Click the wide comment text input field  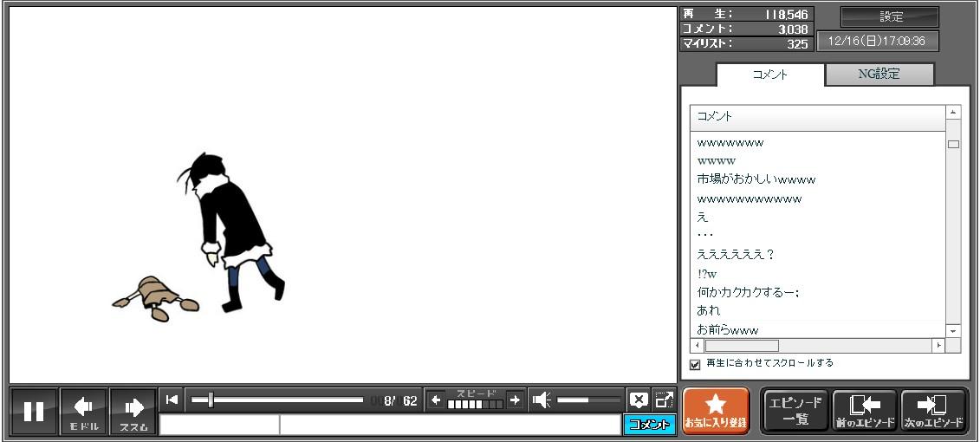click(x=449, y=425)
